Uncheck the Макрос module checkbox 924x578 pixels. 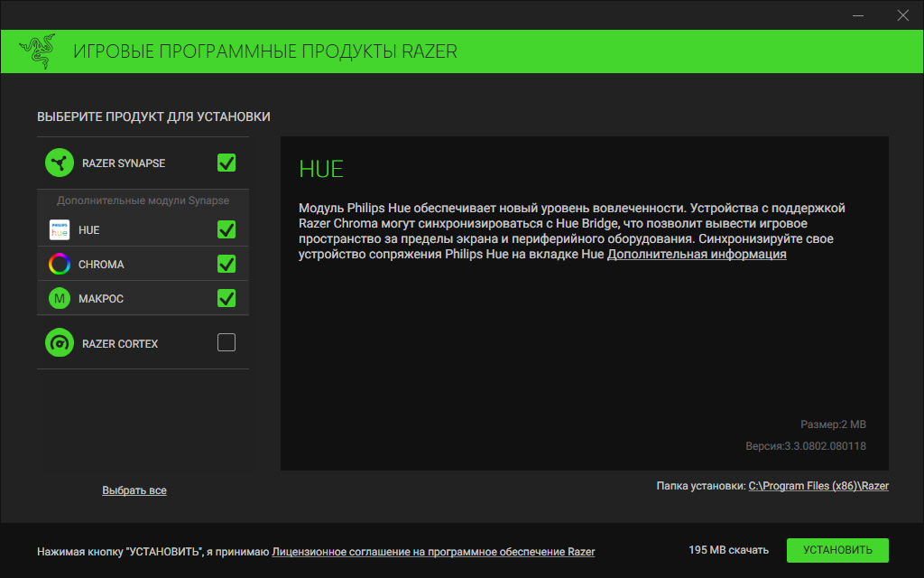click(x=226, y=298)
